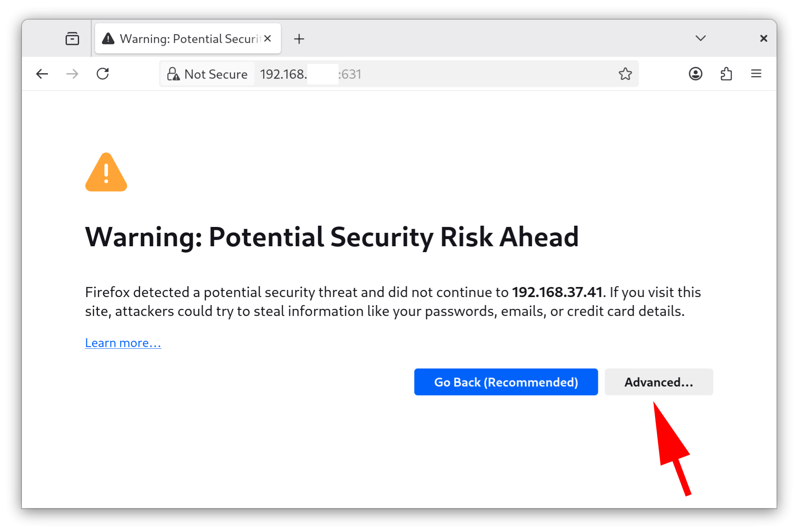Open the Firefox View icon

pos(72,39)
